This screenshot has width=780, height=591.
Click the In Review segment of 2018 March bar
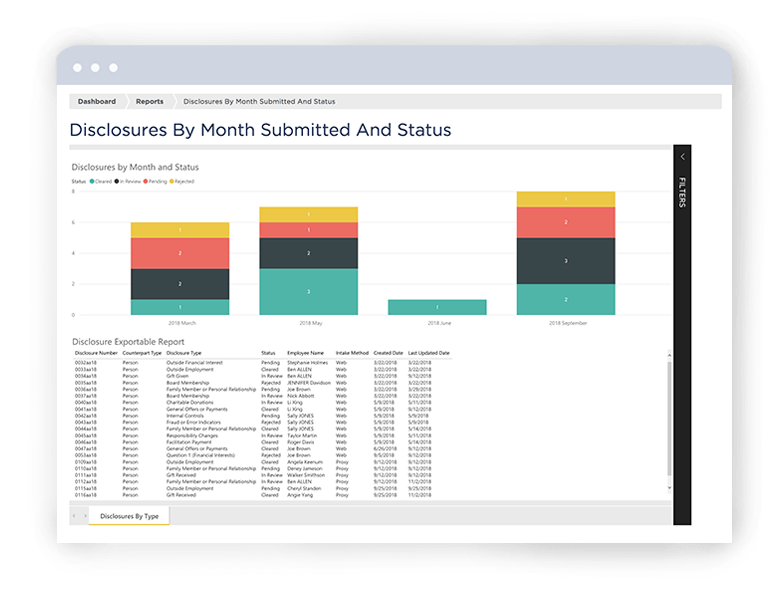[x=180, y=284]
